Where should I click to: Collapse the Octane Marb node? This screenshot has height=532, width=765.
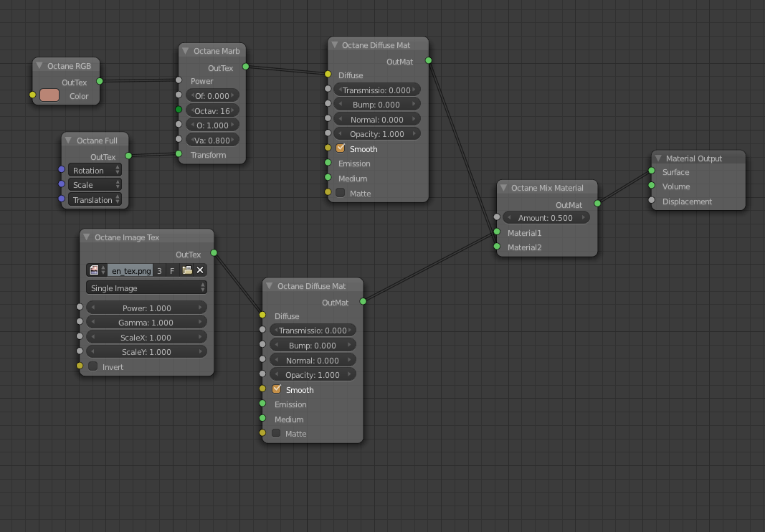pyautogui.click(x=186, y=51)
